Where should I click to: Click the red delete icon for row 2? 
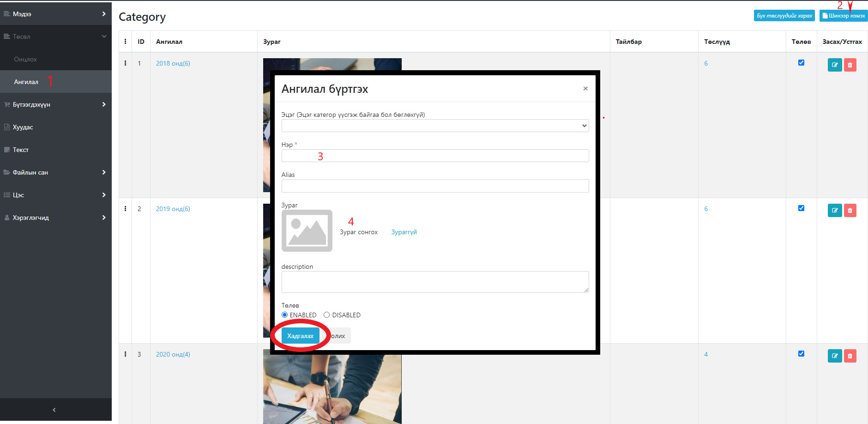coord(850,211)
